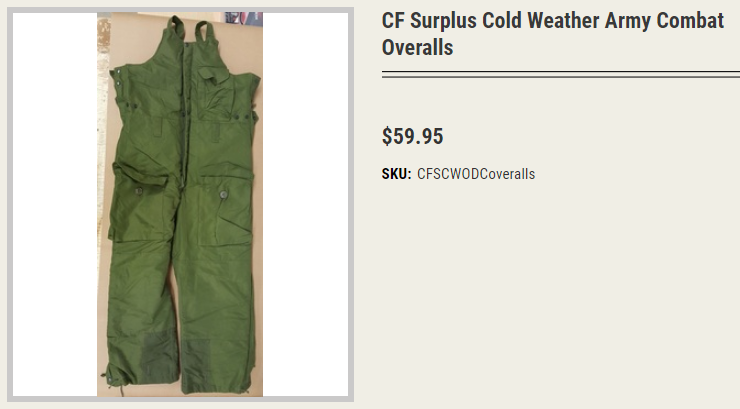Screen dimensions: 740x409
Task: Click the CF Surplus Cold Weather product title
Action: pyautogui.click(x=553, y=34)
